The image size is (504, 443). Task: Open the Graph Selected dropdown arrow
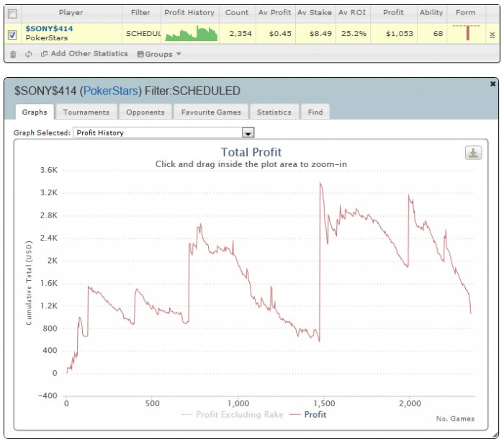click(248, 133)
